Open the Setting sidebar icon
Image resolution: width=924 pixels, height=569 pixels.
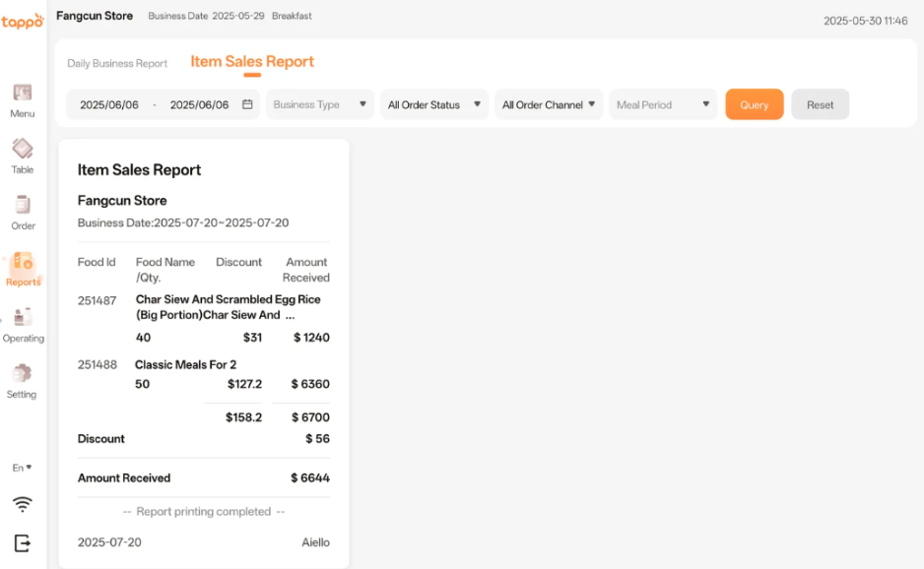pyautogui.click(x=22, y=375)
